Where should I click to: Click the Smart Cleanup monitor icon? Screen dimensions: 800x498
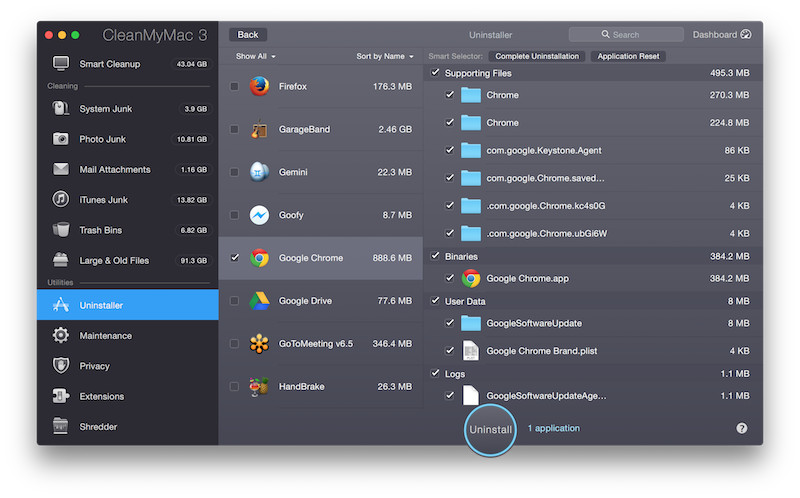61,64
